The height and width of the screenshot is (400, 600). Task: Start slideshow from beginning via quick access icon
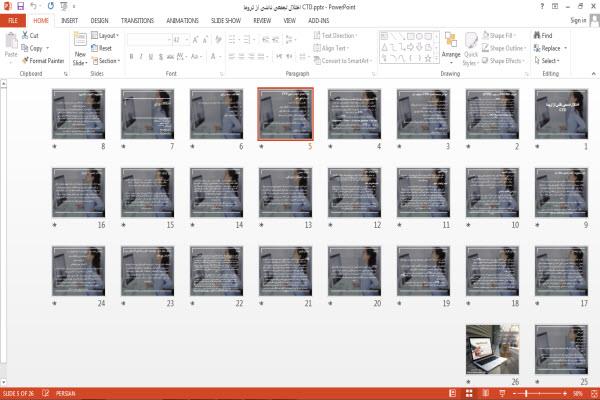click(64, 6)
